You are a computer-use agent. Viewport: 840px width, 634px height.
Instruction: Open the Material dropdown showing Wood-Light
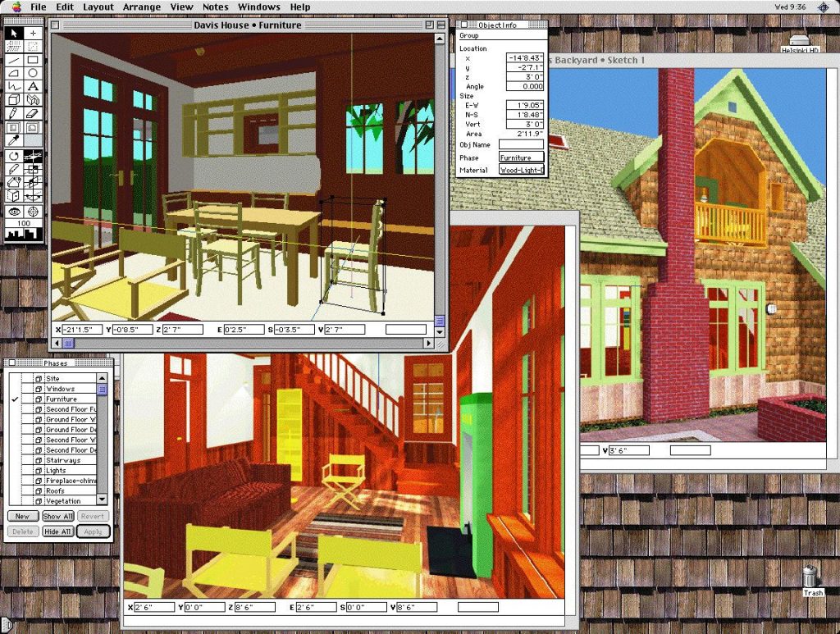(521, 171)
